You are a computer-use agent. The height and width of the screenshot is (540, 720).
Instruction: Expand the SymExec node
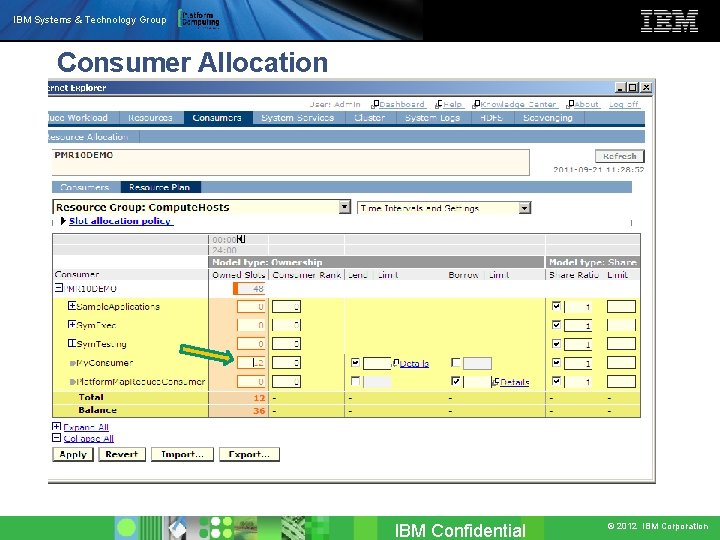tap(72, 324)
